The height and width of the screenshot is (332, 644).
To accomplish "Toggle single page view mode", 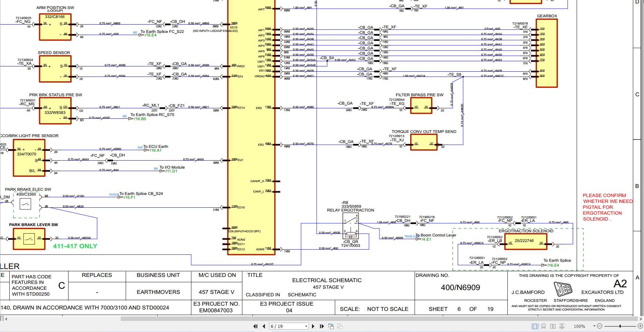I will (535, 326).
